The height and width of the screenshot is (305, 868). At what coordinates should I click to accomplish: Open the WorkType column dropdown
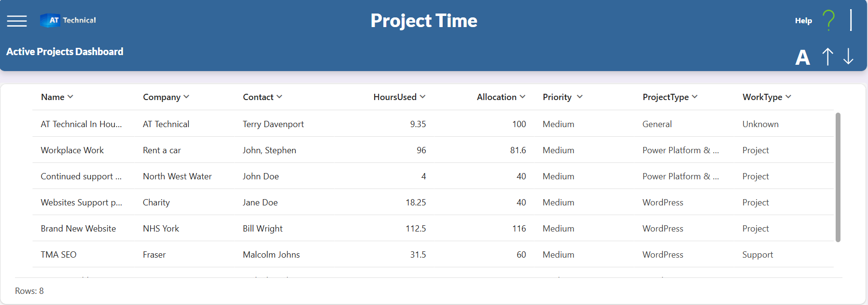[788, 97]
